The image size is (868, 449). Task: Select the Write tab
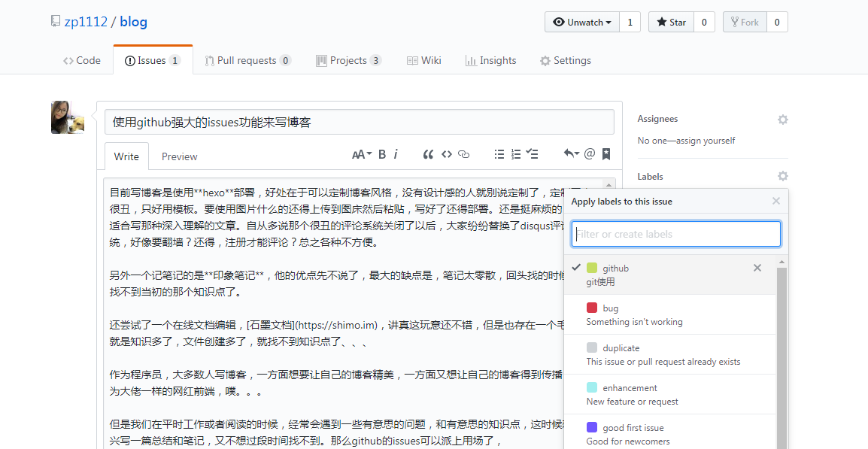pos(126,156)
